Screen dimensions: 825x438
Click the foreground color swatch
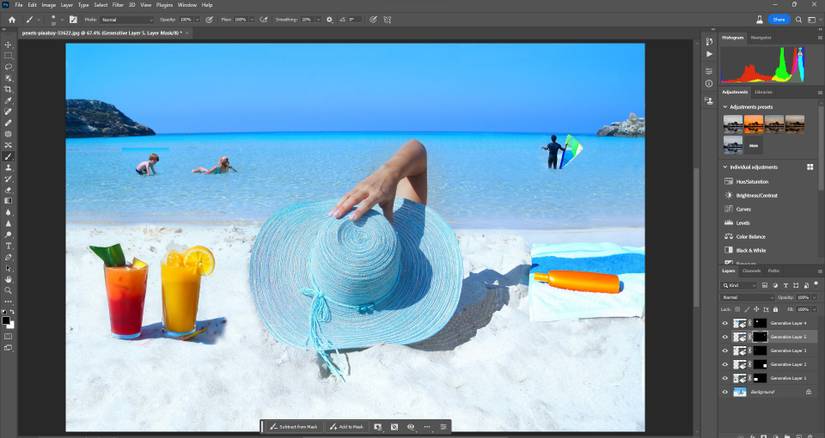tap(6, 320)
